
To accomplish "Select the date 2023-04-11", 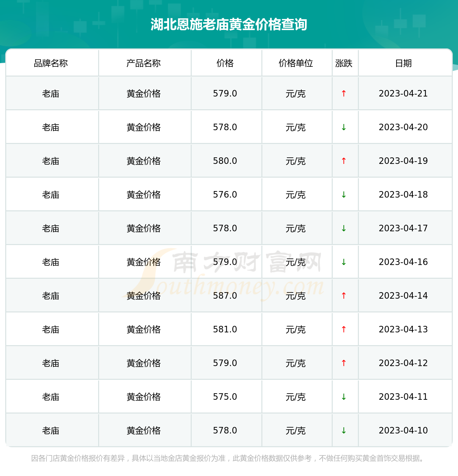I will [x=403, y=397].
